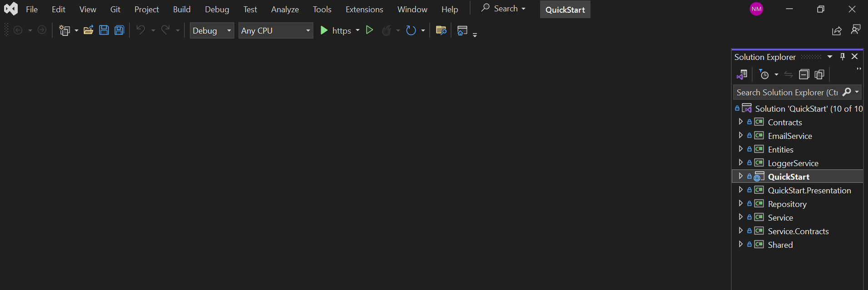The height and width of the screenshot is (290, 868).
Task: Expand the Contracts project node
Action: [x=740, y=122]
